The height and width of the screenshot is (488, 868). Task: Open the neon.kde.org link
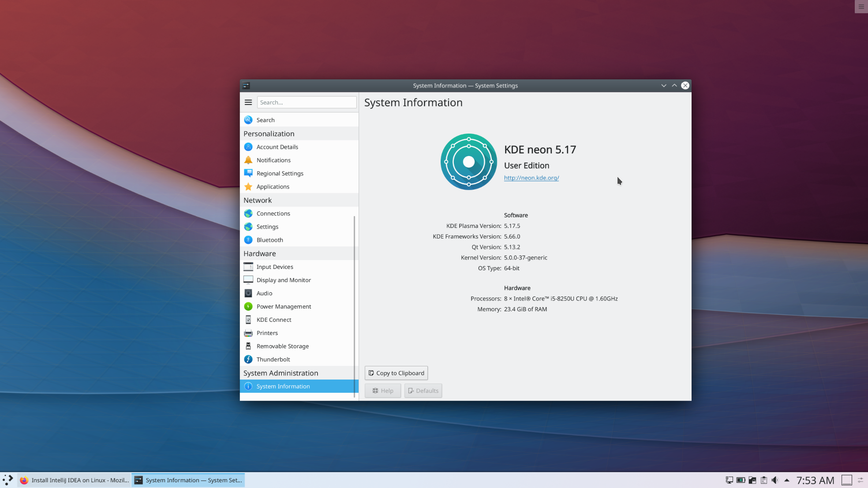point(531,178)
